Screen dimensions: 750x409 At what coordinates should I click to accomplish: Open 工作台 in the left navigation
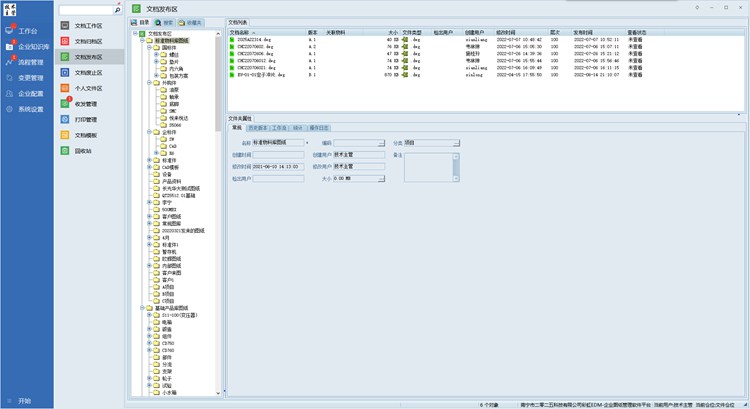26,31
